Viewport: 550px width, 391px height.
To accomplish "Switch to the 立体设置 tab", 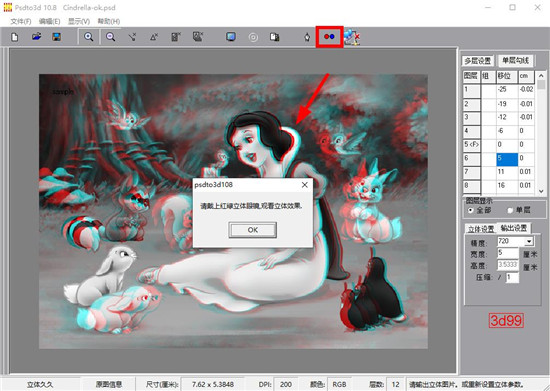I will (481, 229).
